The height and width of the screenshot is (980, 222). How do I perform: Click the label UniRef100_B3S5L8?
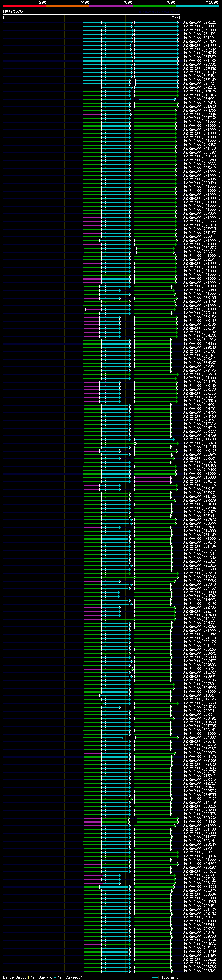199,374
